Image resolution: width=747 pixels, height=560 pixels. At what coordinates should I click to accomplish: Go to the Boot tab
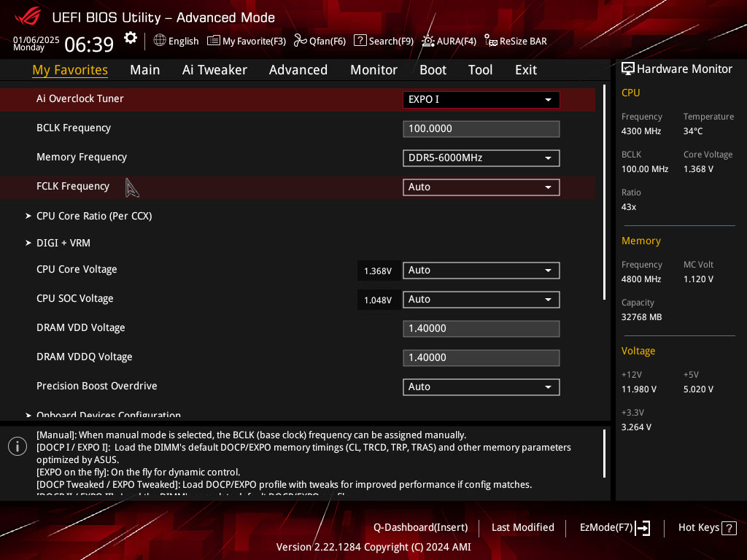[433, 70]
